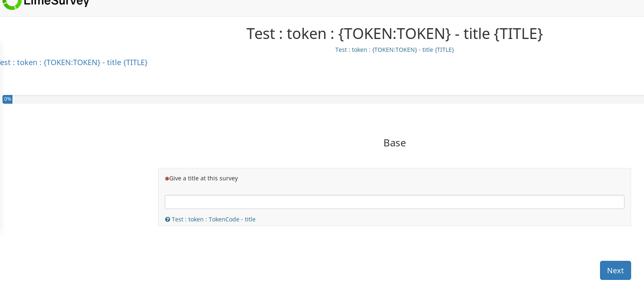The height and width of the screenshot is (294, 644).
Task: Click the word Test in help text
Action: point(177,219)
